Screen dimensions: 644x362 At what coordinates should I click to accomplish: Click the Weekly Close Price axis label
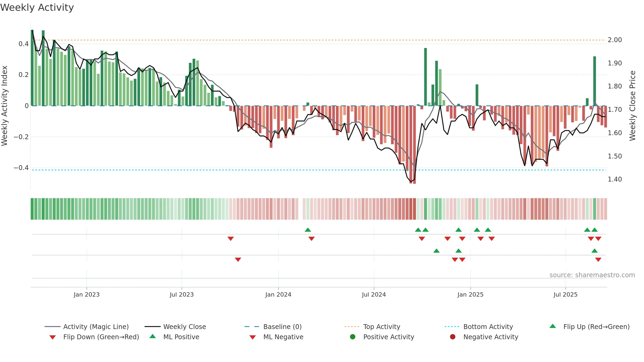pos(632,106)
